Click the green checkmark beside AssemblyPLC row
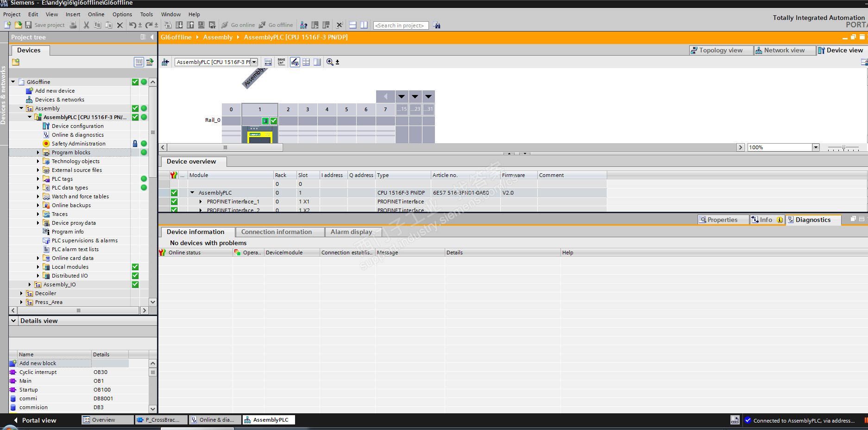 pos(174,193)
